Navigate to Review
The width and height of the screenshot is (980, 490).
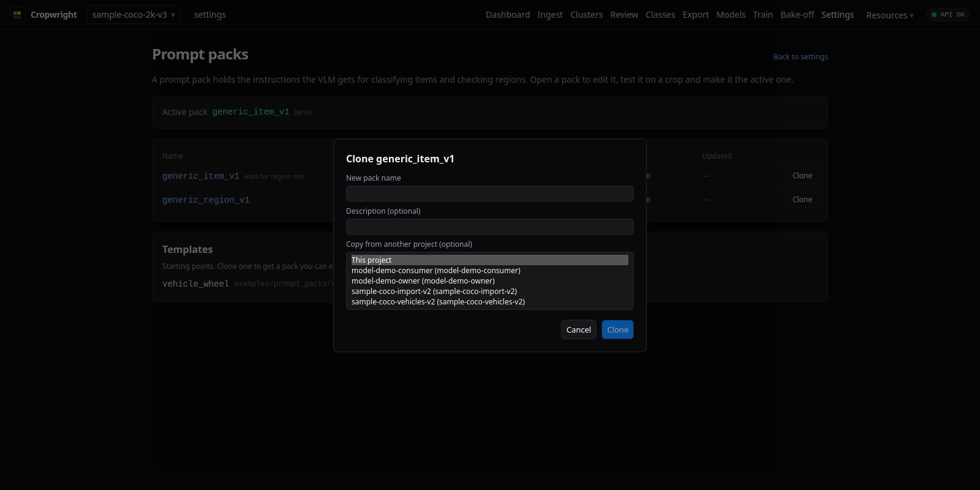click(624, 15)
